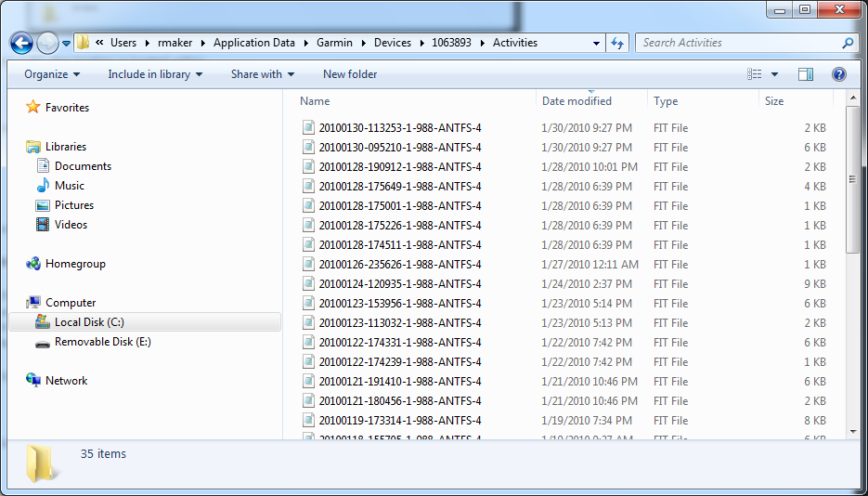Click the Change your view icon
The width and height of the screenshot is (868, 496).
pyautogui.click(x=754, y=74)
